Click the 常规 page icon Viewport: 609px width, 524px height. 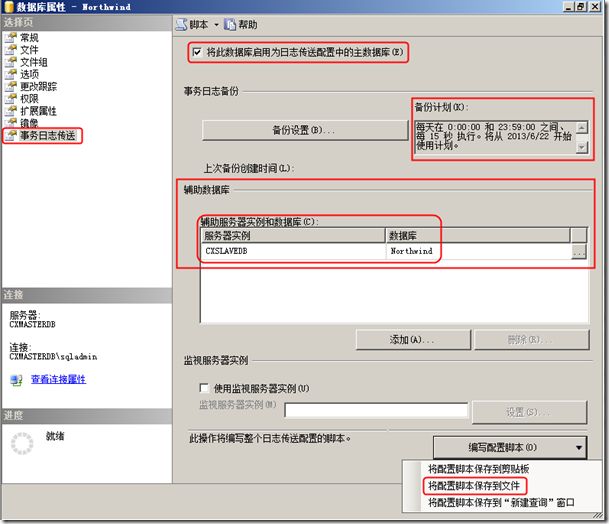(x=11, y=38)
